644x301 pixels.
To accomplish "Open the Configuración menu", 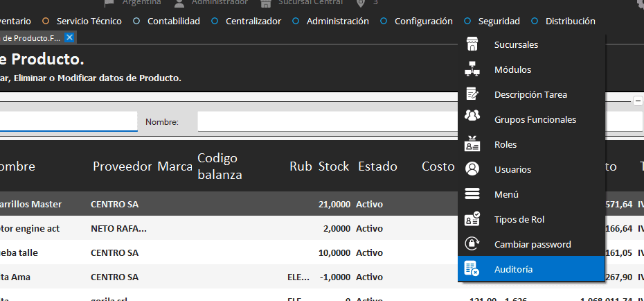I will click(423, 21).
